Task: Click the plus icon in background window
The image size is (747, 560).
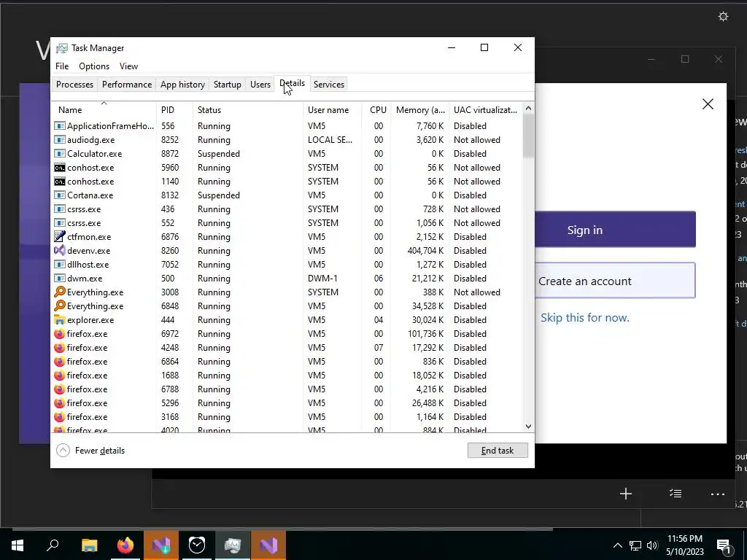Action: (x=625, y=494)
